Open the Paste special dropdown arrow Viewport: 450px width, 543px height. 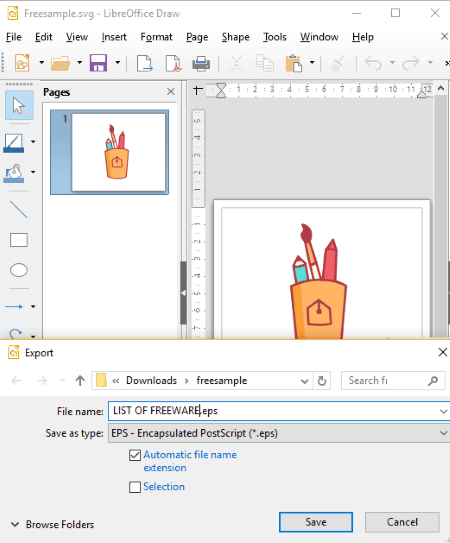pyautogui.click(x=312, y=63)
